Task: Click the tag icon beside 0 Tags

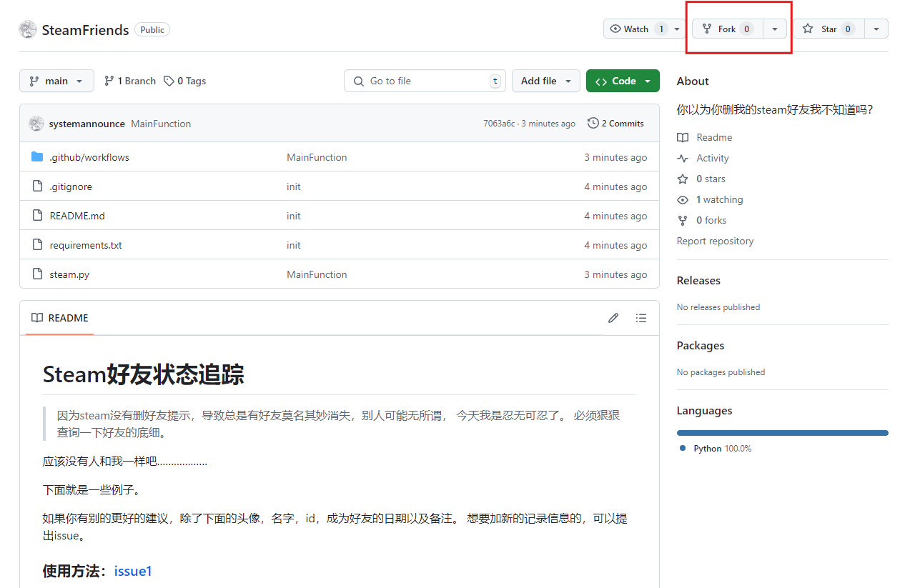Action: click(169, 81)
